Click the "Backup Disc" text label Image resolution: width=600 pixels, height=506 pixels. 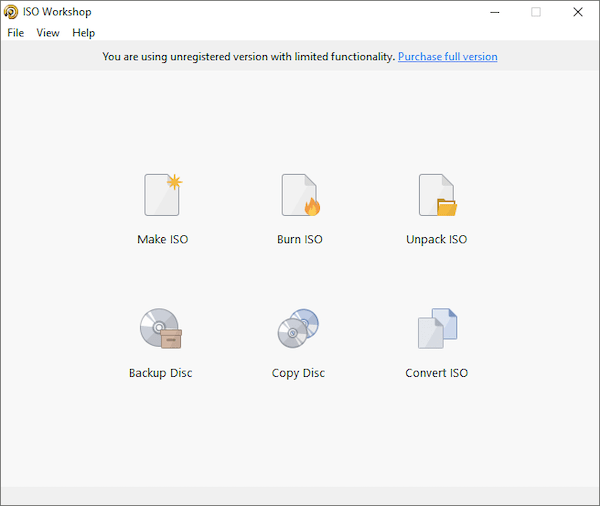[x=160, y=374]
